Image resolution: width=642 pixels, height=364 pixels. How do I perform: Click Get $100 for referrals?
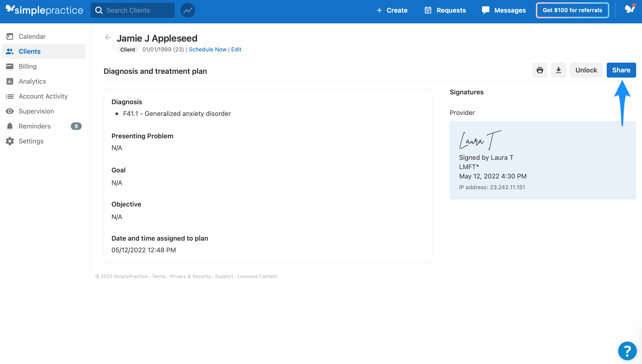(x=572, y=10)
